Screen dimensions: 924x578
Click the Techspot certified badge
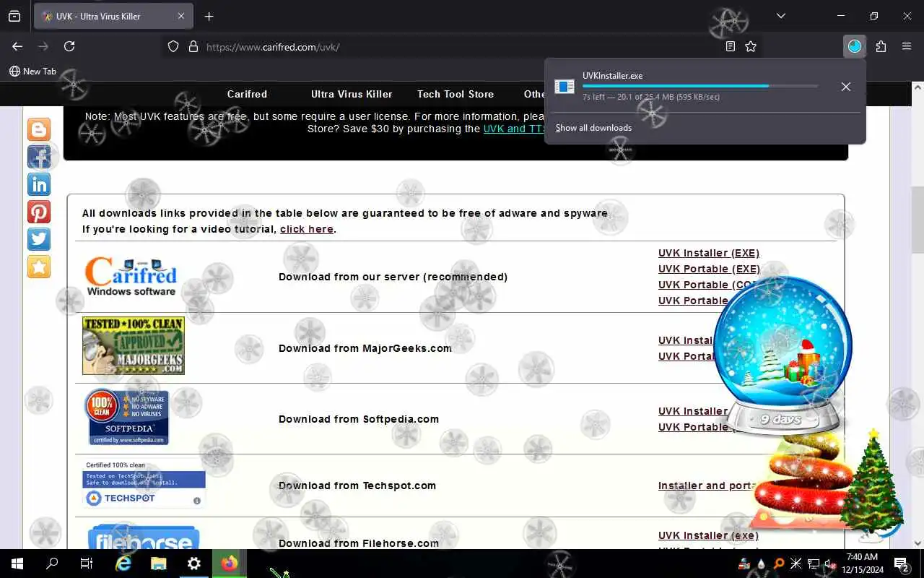144,483
